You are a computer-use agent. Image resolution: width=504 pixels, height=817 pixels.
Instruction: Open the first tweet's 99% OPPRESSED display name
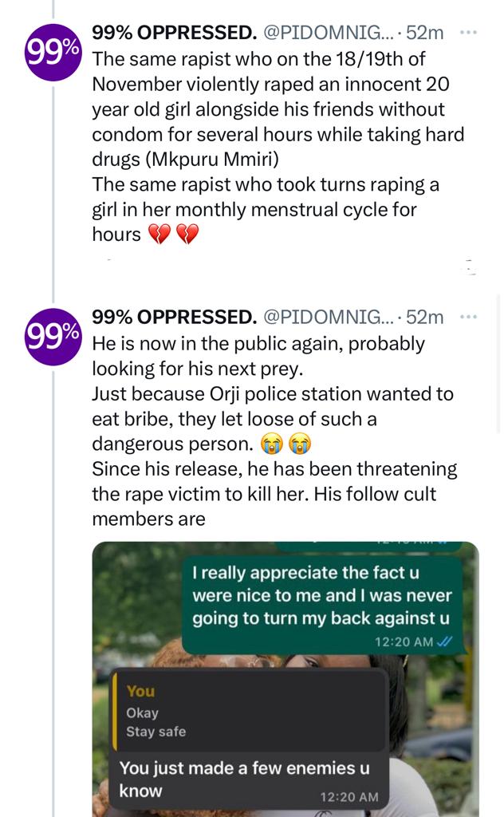(174, 34)
